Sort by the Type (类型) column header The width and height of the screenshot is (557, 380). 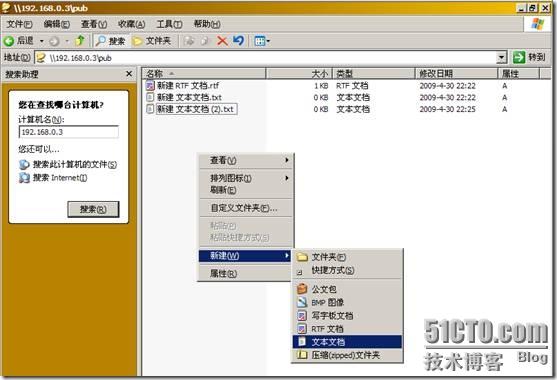point(374,74)
